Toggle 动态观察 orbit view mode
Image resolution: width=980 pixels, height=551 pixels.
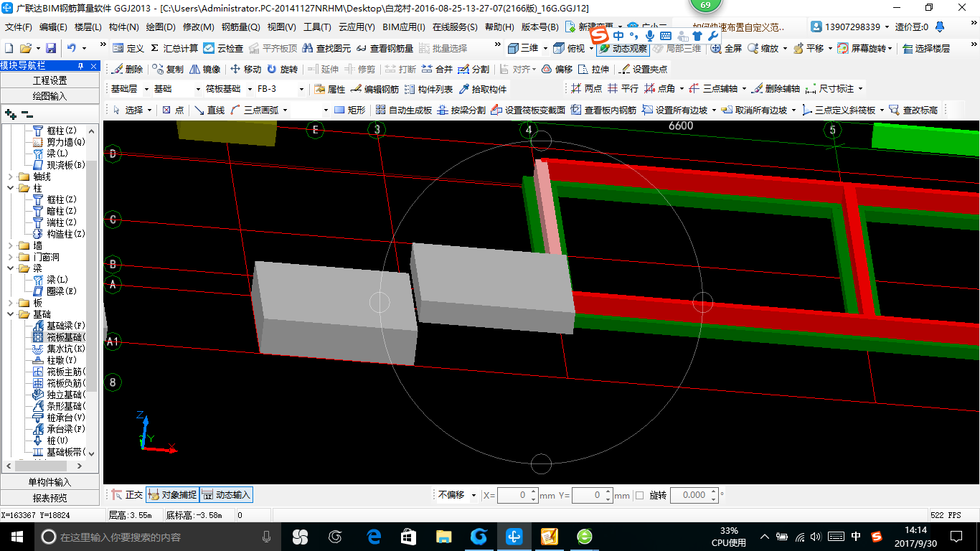click(x=622, y=48)
